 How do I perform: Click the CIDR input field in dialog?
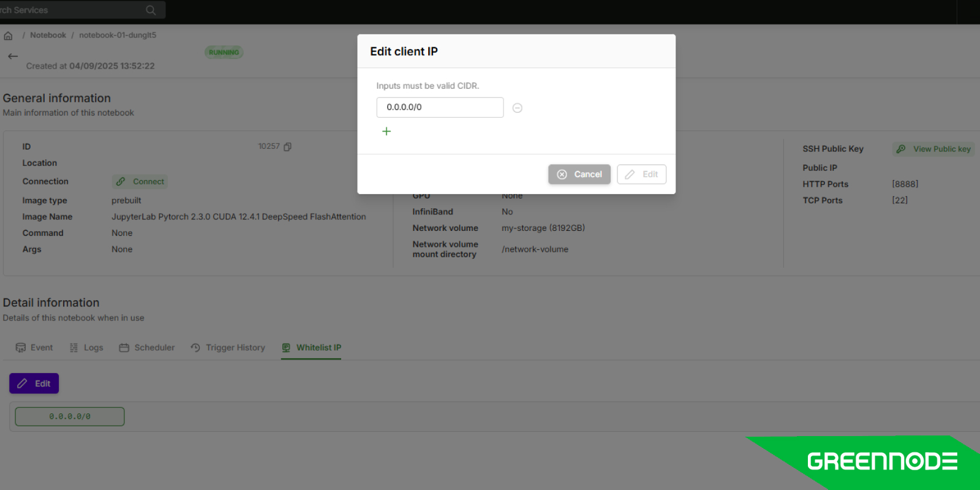[440, 107]
